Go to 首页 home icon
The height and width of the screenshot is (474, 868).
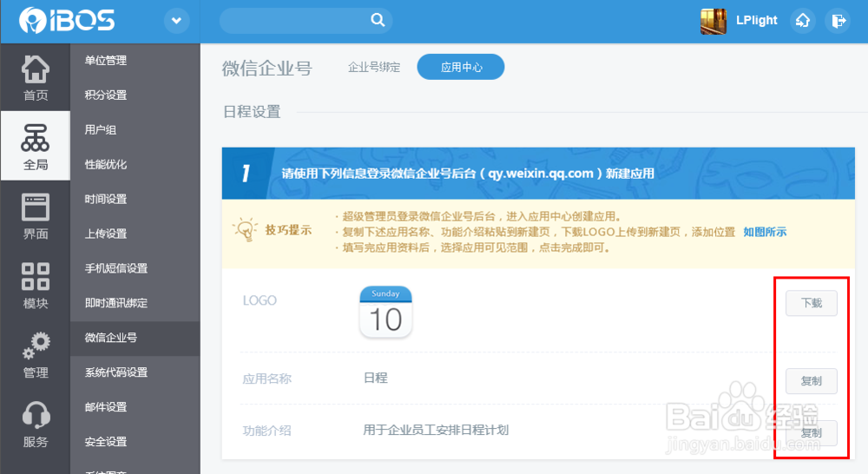[x=35, y=77]
